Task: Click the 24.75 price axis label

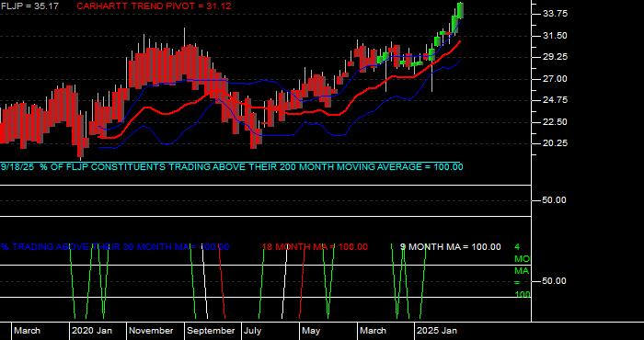Action: pyautogui.click(x=555, y=100)
